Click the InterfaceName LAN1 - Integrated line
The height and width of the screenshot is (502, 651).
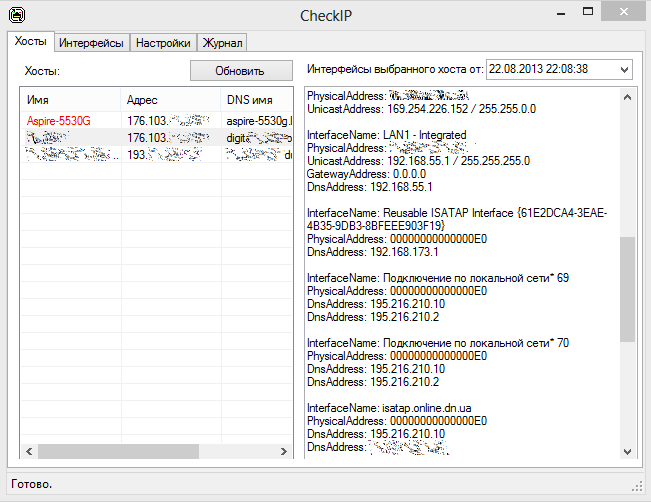[x=387, y=135]
